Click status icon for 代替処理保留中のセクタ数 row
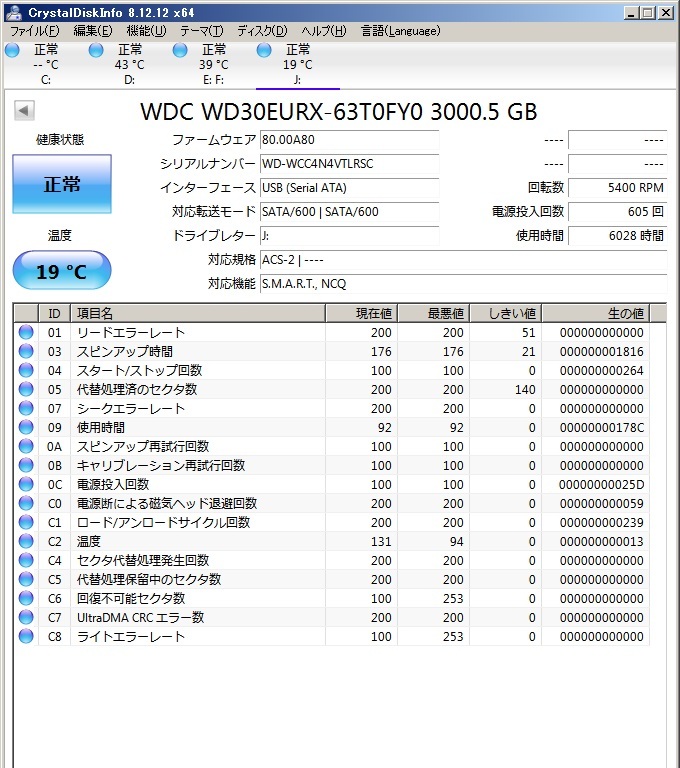The image size is (680, 768). [x=26, y=579]
